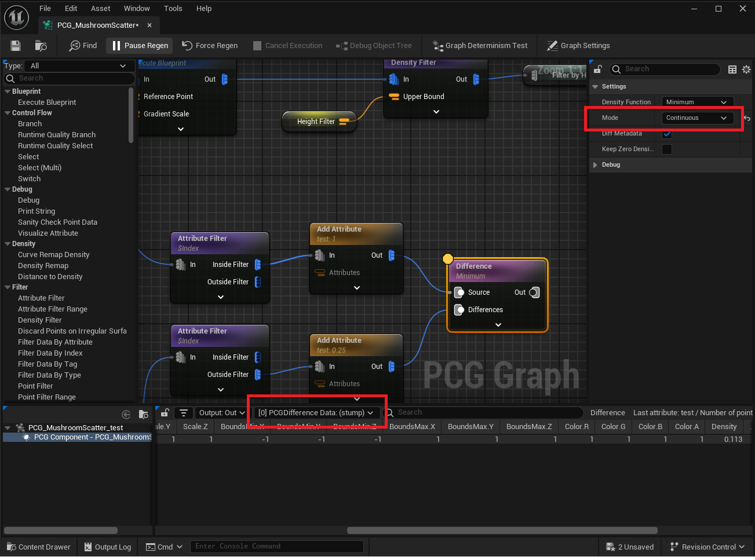The image size is (755, 560).
Task: Enable the Keep Zero Density checkbox
Action: 667,149
